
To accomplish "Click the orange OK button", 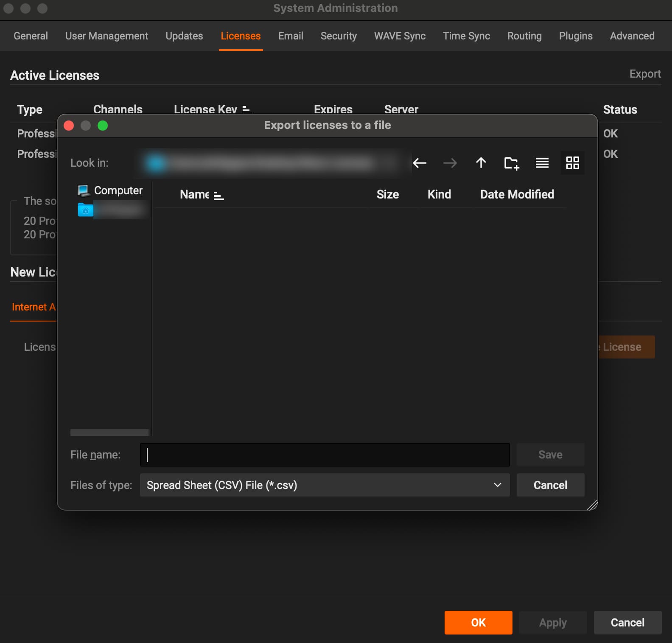I will click(x=479, y=623).
